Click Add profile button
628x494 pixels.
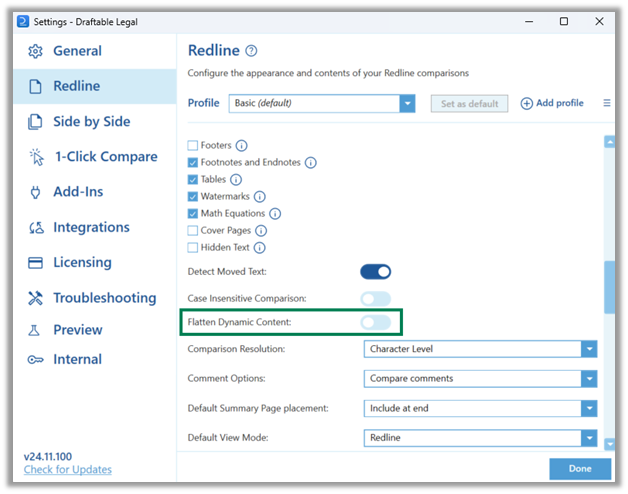pos(552,103)
